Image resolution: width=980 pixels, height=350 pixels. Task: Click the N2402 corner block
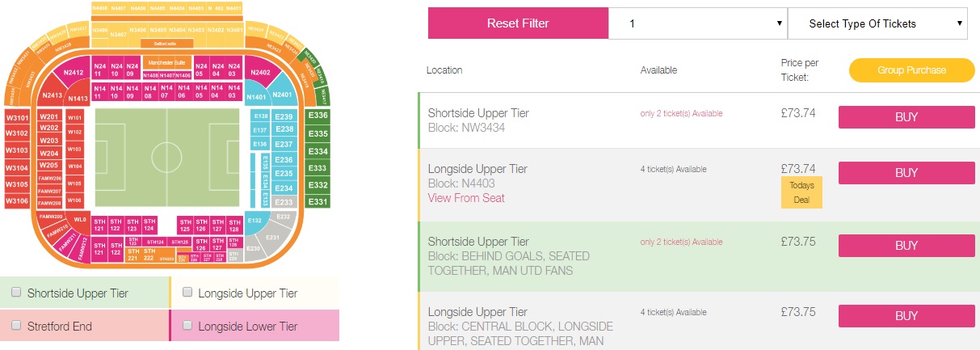point(260,73)
